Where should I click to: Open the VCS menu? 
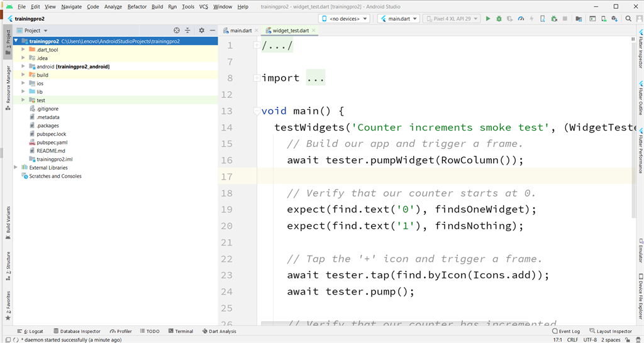204,6
